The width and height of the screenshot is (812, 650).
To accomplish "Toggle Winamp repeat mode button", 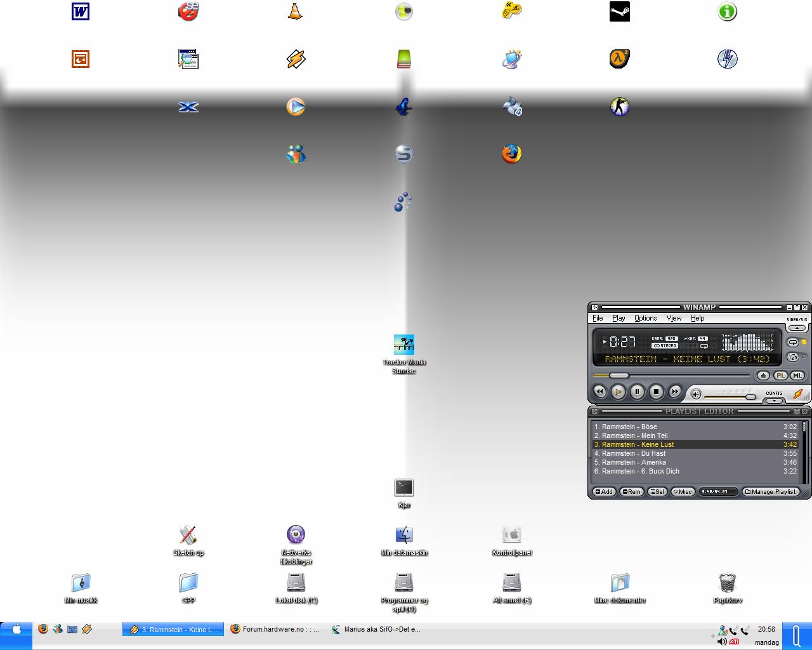I will point(792,342).
